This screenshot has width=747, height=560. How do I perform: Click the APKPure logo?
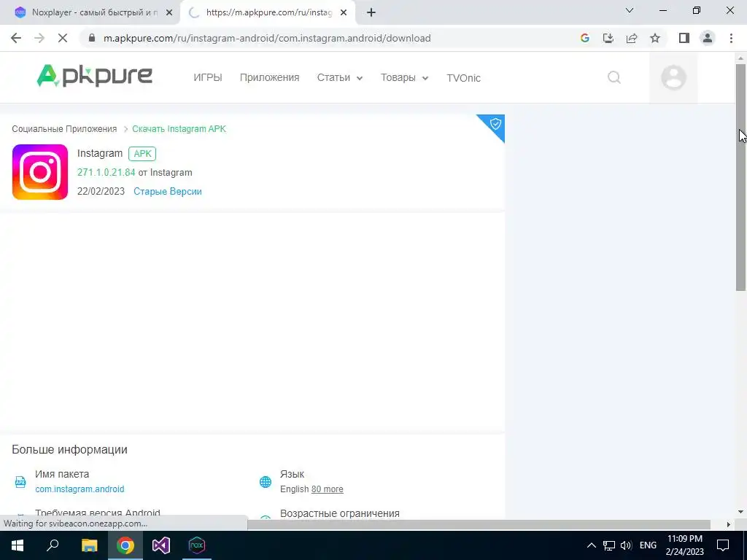[x=94, y=76]
